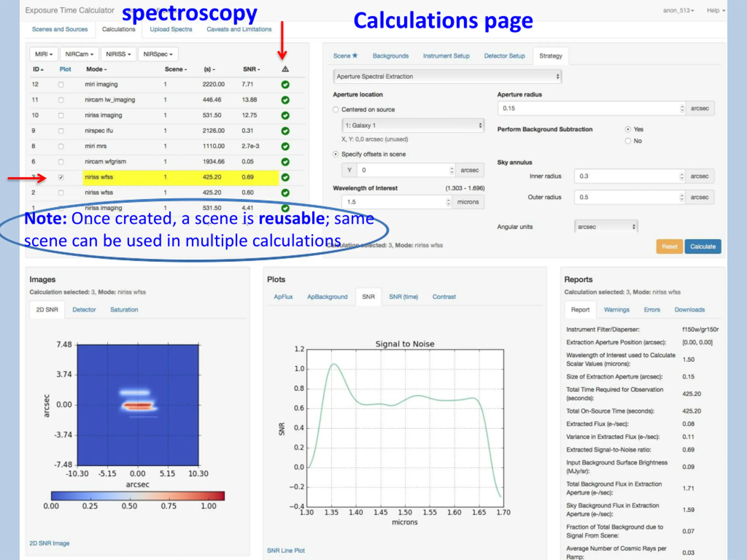
Task: Open Angular units arcsec dropdown
Action: [x=606, y=227]
